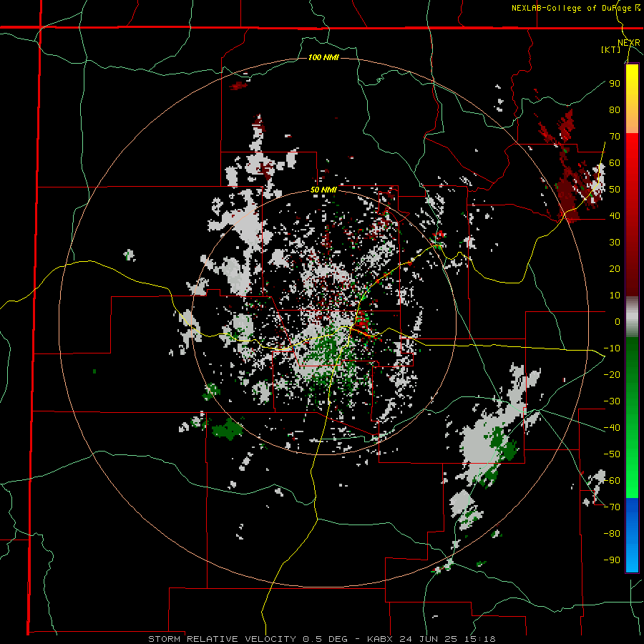Click the "50 NMI" range ring label

[323, 190]
